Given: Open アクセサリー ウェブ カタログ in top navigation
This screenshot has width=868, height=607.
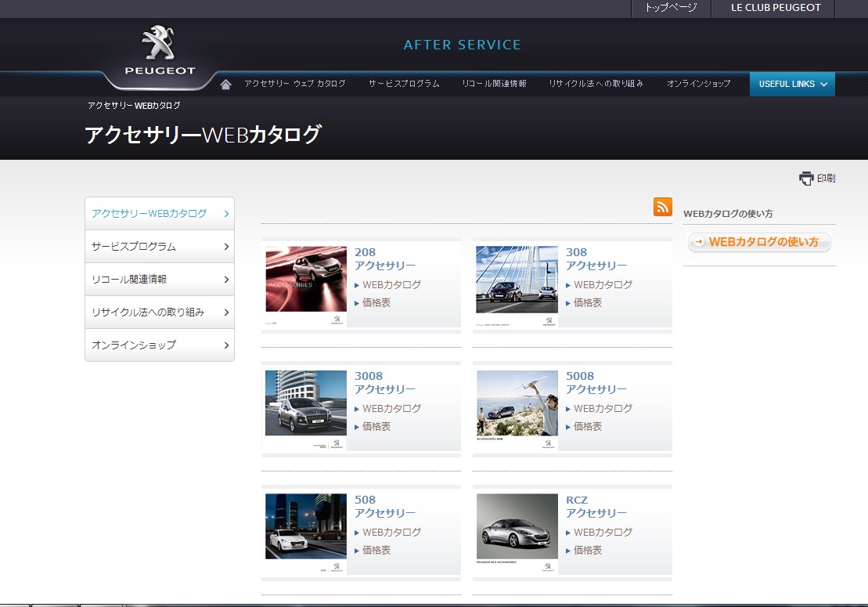Looking at the screenshot, I should [x=295, y=84].
